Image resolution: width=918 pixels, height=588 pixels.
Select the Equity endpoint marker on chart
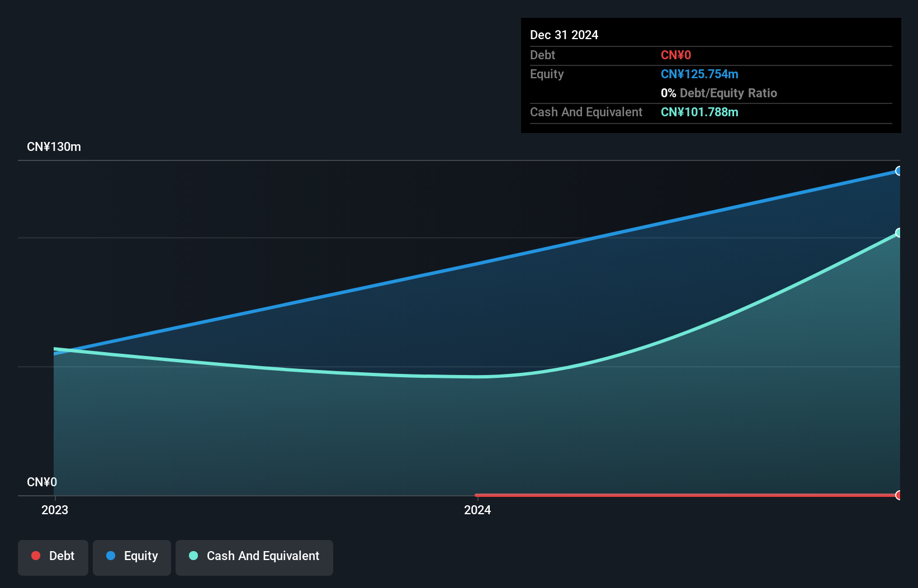click(898, 171)
